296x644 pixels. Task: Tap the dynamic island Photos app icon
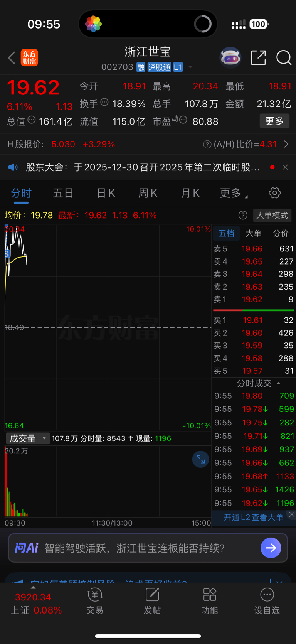(93, 24)
